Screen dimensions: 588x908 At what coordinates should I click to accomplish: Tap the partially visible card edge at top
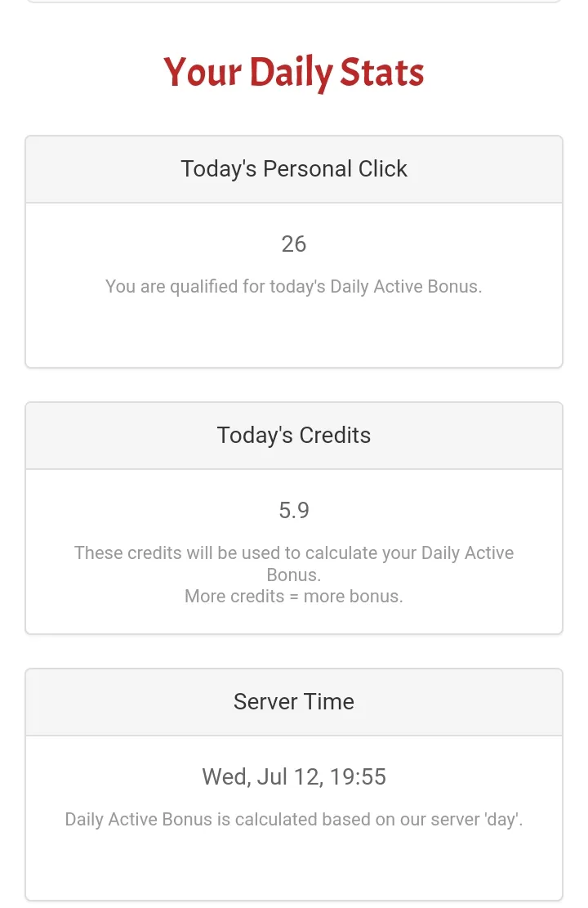[293, 2]
